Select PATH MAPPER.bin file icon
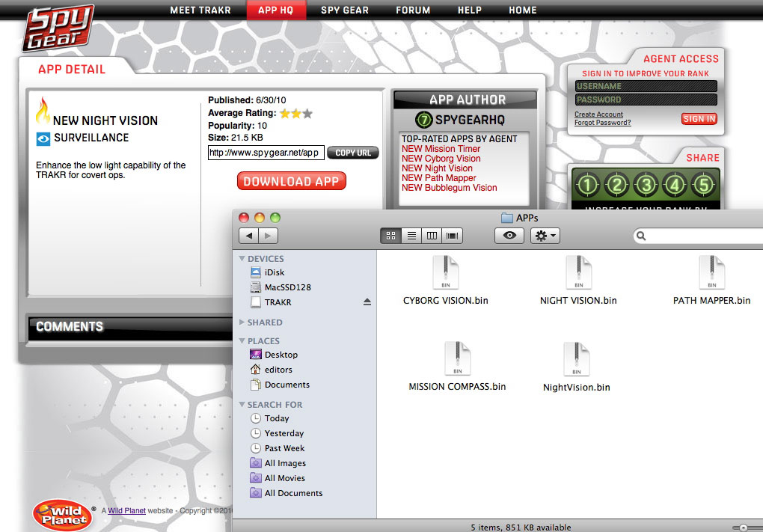This screenshot has width=763, height=532. (712, 272)
